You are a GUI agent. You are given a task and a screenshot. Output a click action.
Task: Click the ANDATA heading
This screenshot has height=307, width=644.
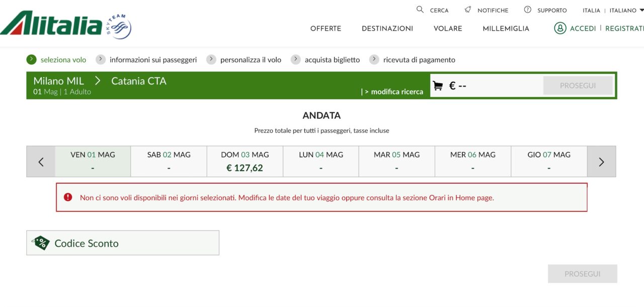[x=322, y=115]
